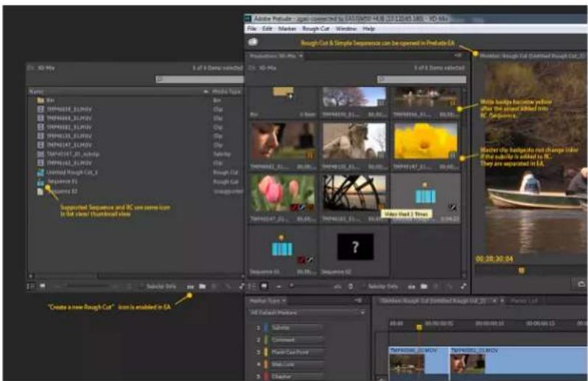Switch thumbnail panel to list view icon
This screenshot has height=381, width=588.
point(252,287)
